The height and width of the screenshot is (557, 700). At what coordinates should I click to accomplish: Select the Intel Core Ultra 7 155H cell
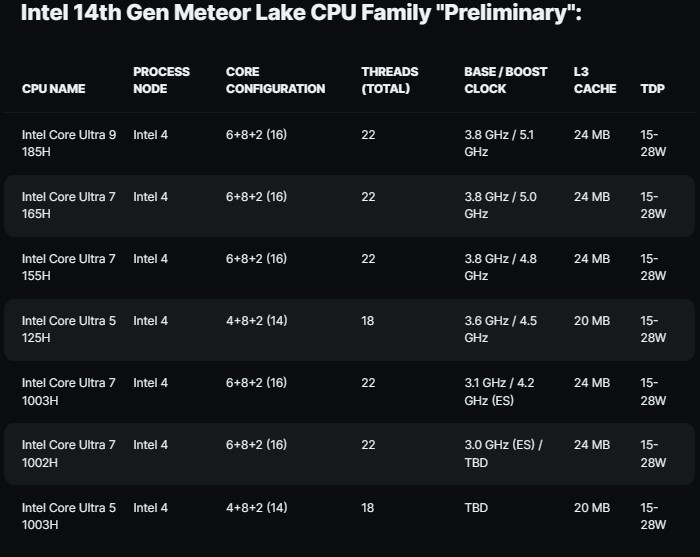click(69, 267)
